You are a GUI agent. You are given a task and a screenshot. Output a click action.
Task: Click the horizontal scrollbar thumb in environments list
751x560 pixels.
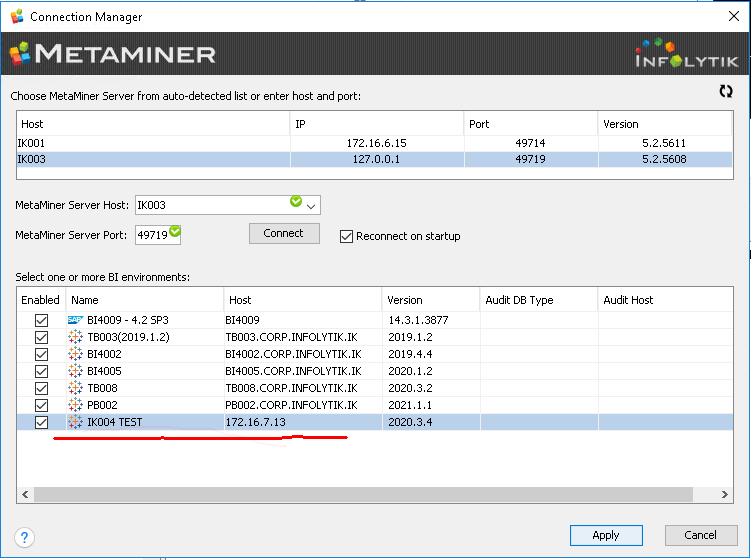click(363, 494)
